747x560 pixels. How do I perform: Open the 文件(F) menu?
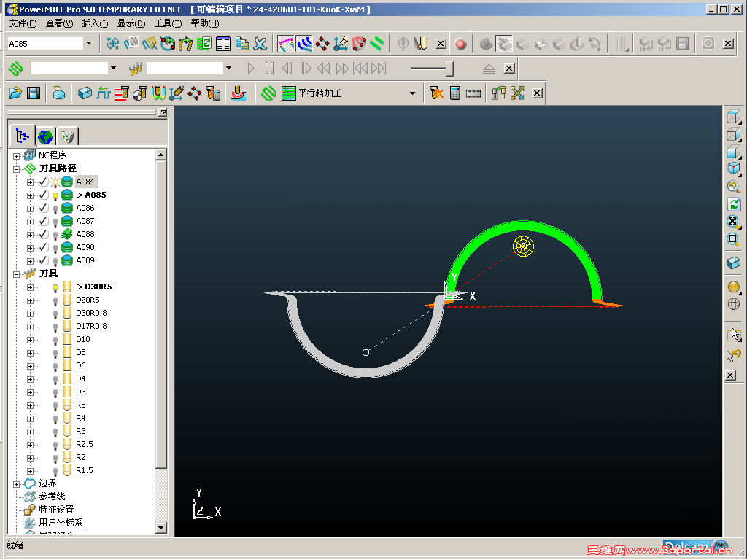pyautogui.click(x=23, y=23)
